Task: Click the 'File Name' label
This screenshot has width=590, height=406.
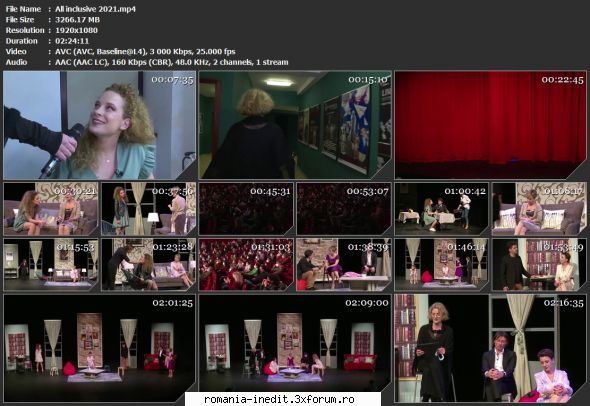Action: 23,9
